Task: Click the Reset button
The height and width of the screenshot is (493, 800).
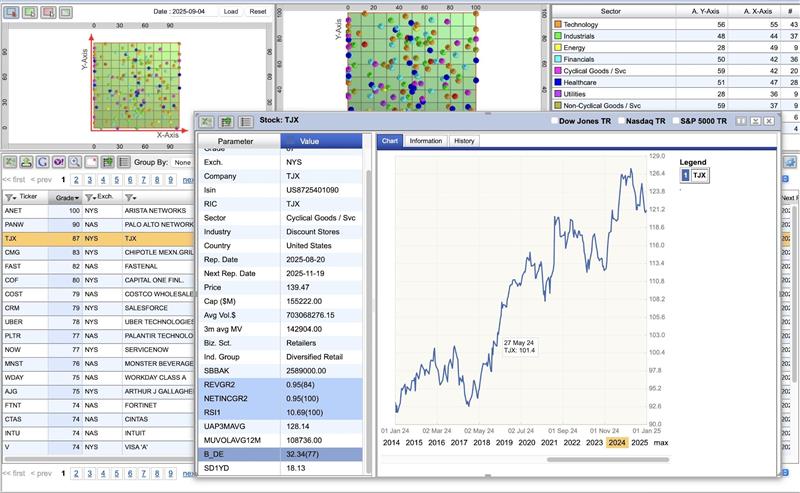Action: tap(258, 11)
